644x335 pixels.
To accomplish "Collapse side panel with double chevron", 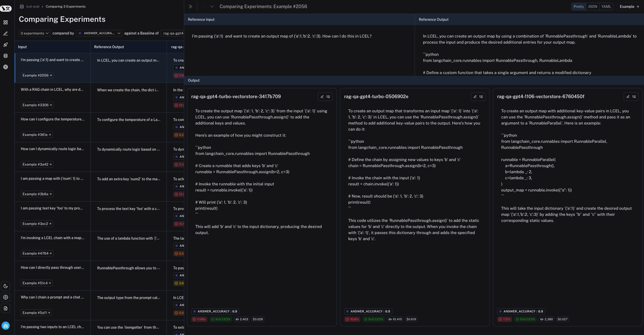I will 190,7.
